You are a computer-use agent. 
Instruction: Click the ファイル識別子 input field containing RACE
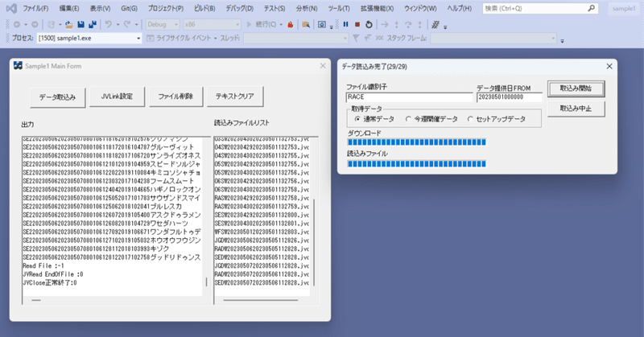[409, 97]
